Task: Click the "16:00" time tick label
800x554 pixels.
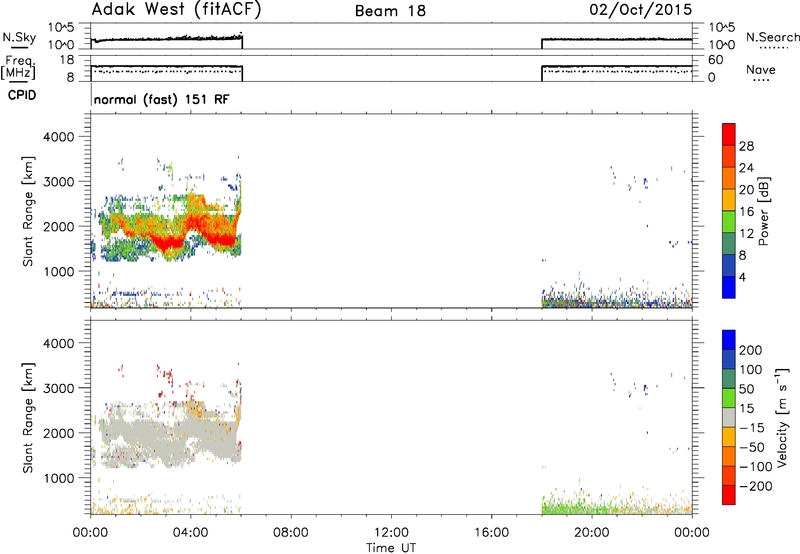Action: tap(491, 533)
